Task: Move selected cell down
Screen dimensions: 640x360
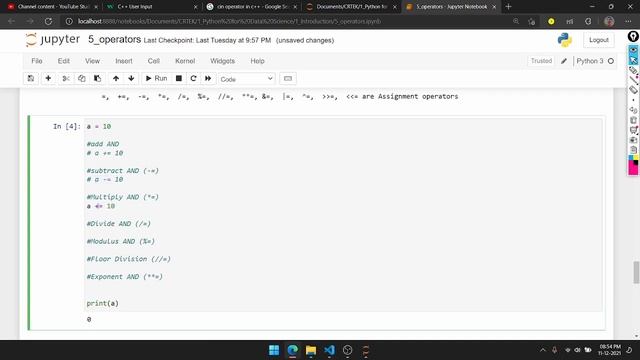Action: pos(131,78)
